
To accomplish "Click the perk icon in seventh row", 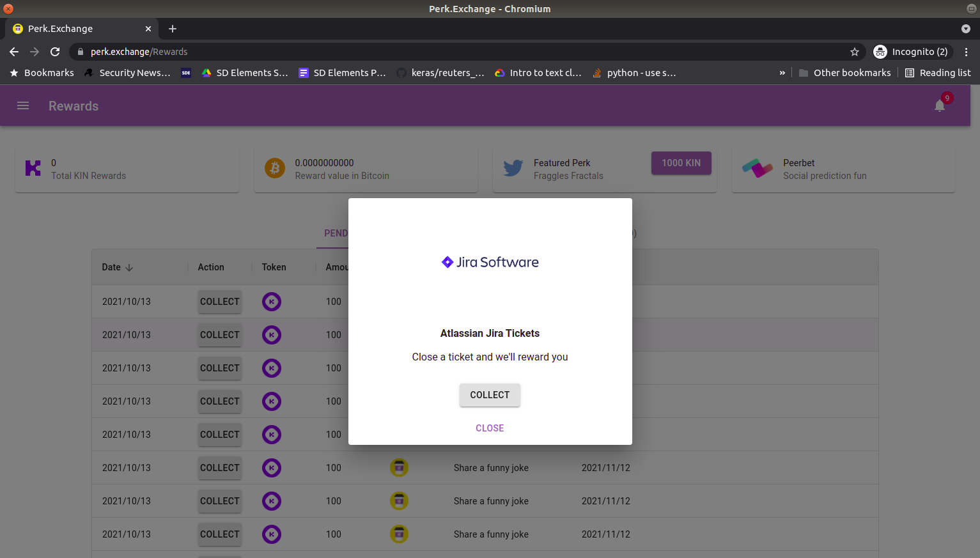I will [x=399, y=501].
